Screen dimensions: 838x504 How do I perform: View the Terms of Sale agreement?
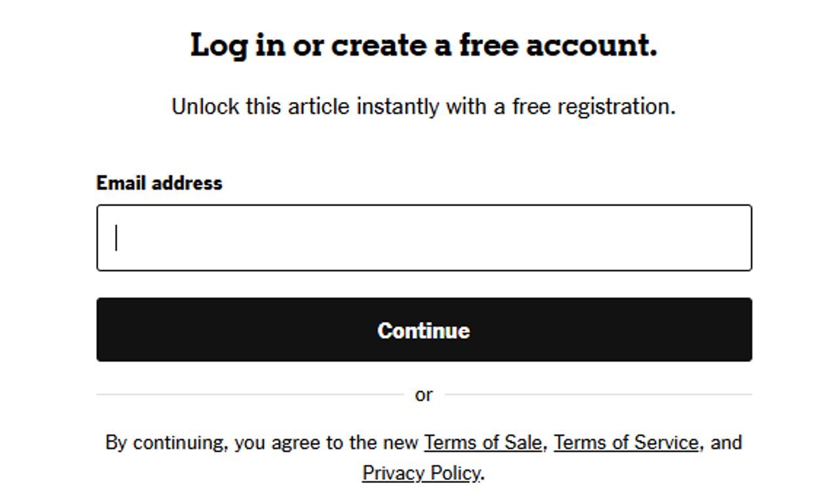click(x=483, y=442)
